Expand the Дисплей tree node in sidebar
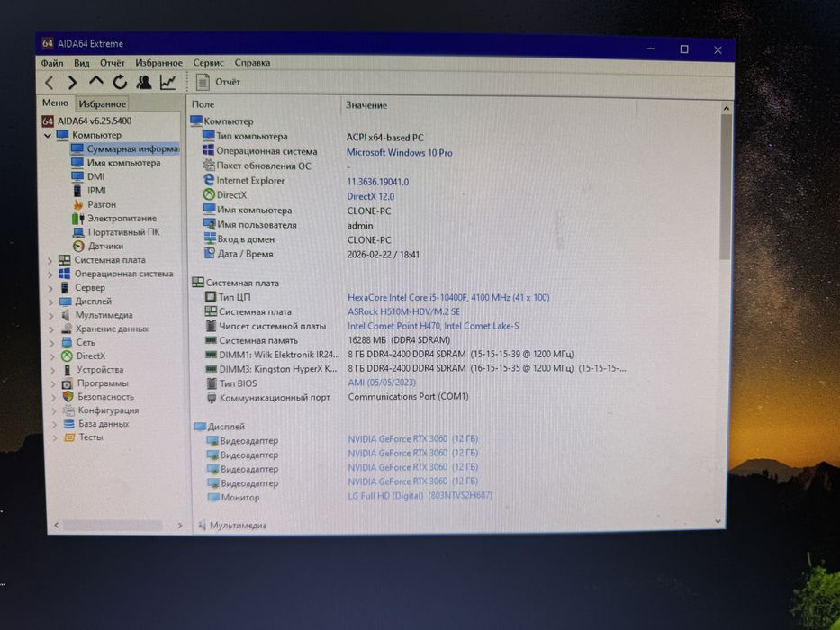 51,301
